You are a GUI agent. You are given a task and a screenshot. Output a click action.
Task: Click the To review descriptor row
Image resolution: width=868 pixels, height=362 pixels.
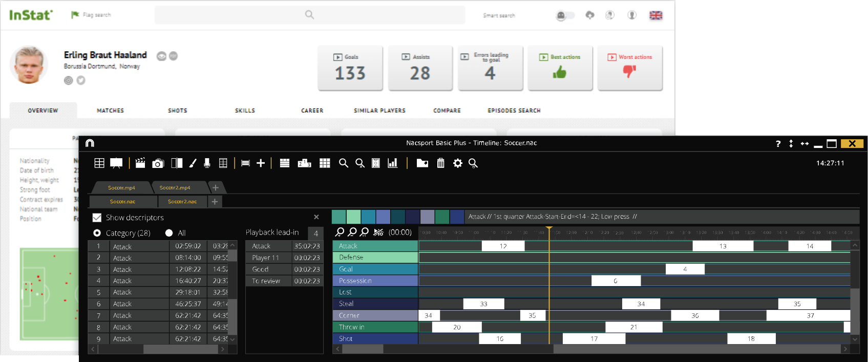(x=284, y=281)
